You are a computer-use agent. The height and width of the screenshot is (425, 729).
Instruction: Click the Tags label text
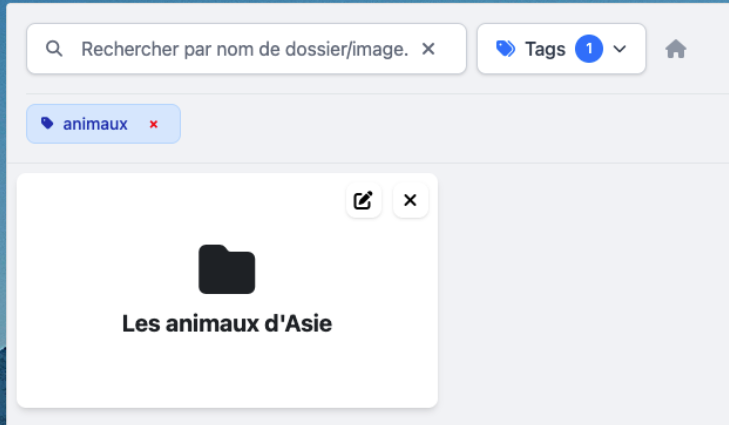[545, 49]
